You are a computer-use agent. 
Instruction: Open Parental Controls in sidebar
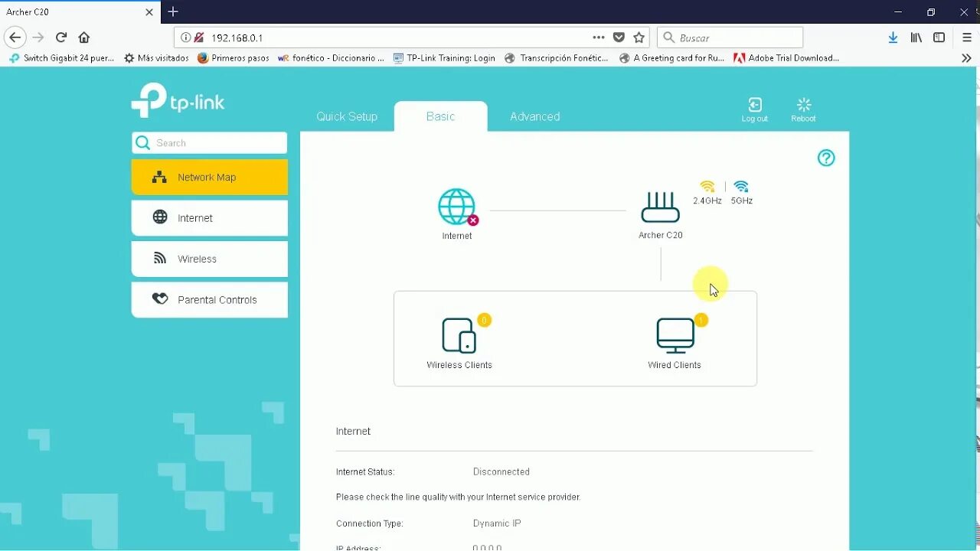tap(210, 300)
